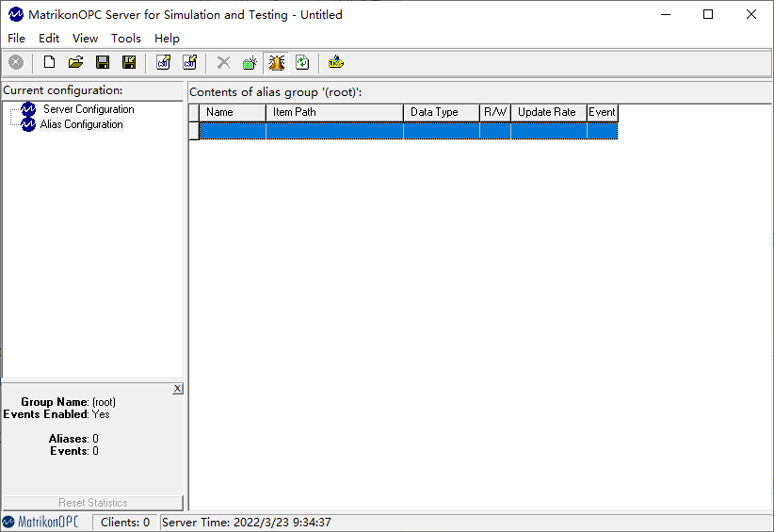
Task: Click the Save As floppy-with-pencil icon
Action: pos(129,63)
